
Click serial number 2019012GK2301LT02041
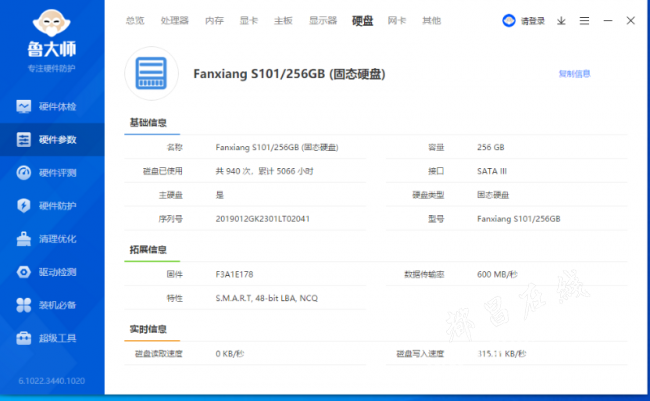click(262, 219)
